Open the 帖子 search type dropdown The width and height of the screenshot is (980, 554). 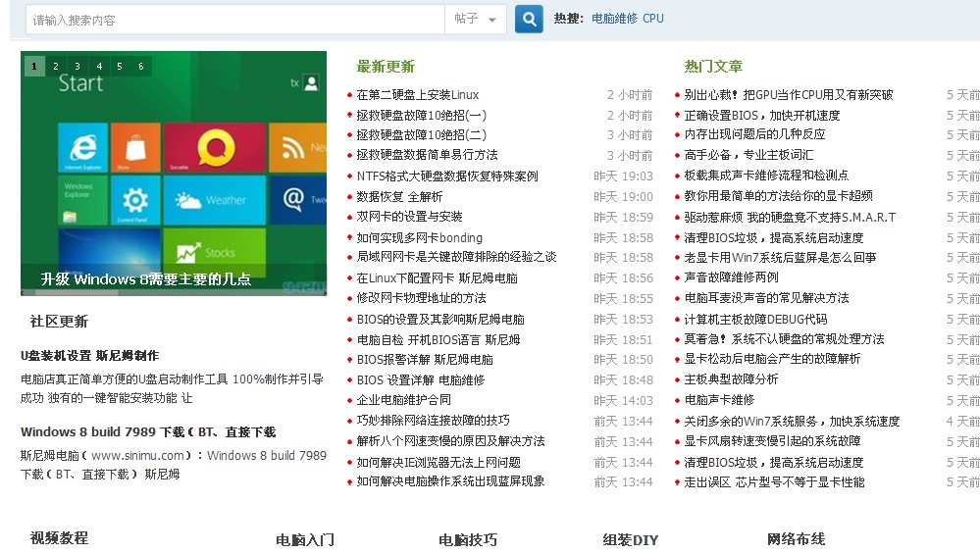(475, 20)
